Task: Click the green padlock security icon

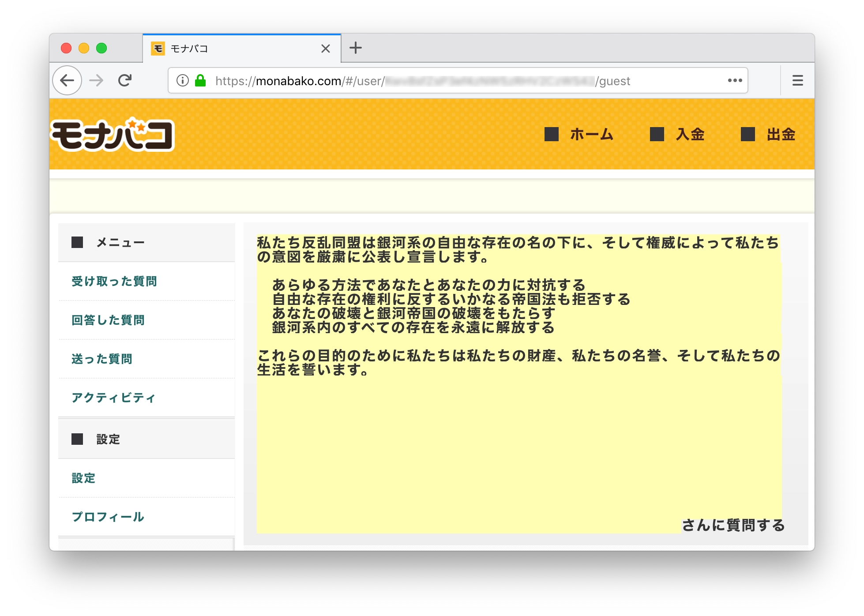Action: pyautogui.click(x=200, y=80)
